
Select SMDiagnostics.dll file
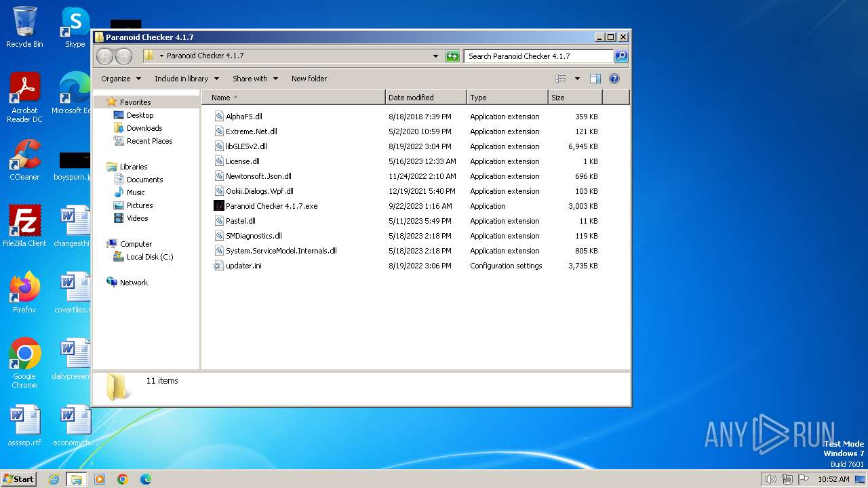254,236
